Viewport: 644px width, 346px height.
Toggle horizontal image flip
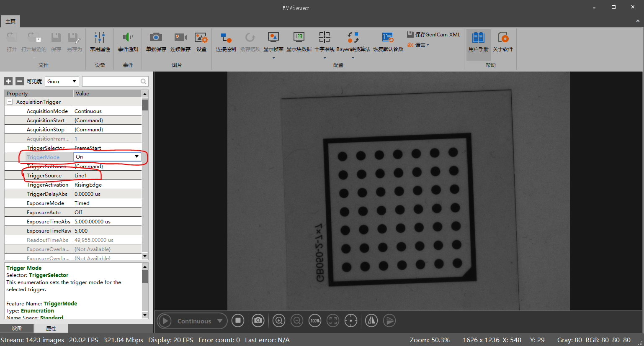[371, 320]
